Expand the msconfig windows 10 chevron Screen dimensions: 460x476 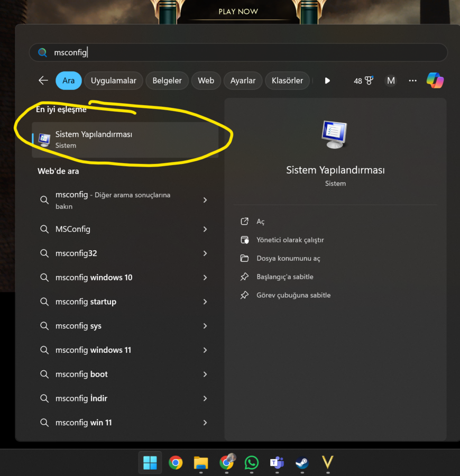pyautogui.click(x=205, y=278)
